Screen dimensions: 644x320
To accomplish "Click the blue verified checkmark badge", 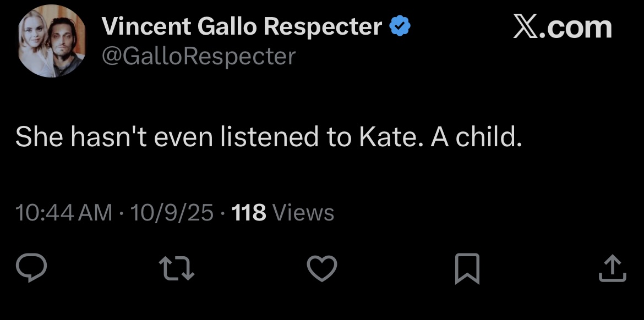I will tap(399, 26).
